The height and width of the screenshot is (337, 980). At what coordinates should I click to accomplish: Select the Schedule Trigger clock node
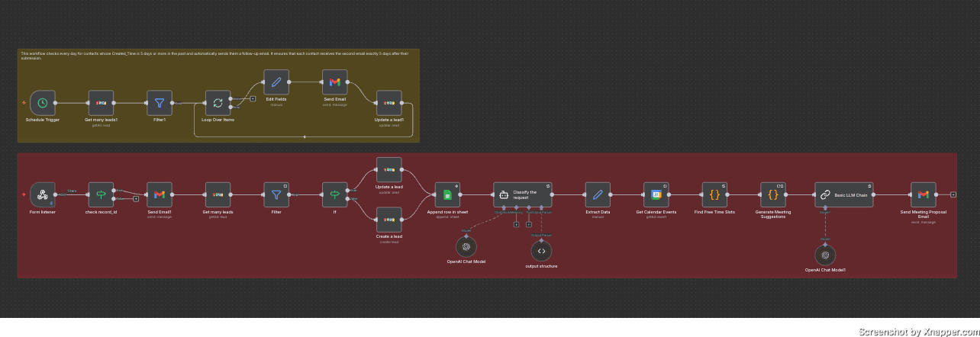click(x=43, y=103)
